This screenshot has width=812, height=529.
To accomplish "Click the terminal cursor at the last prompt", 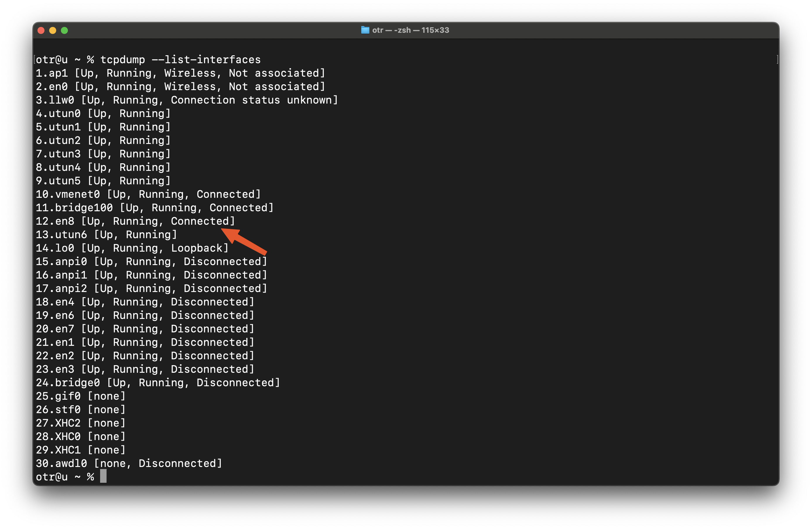I will coord(103,476).
